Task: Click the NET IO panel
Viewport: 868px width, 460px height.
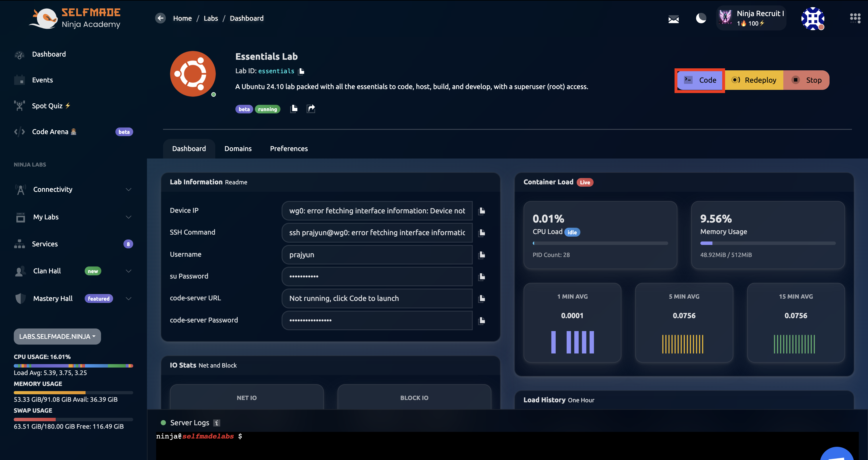Action: pos(247,398)
